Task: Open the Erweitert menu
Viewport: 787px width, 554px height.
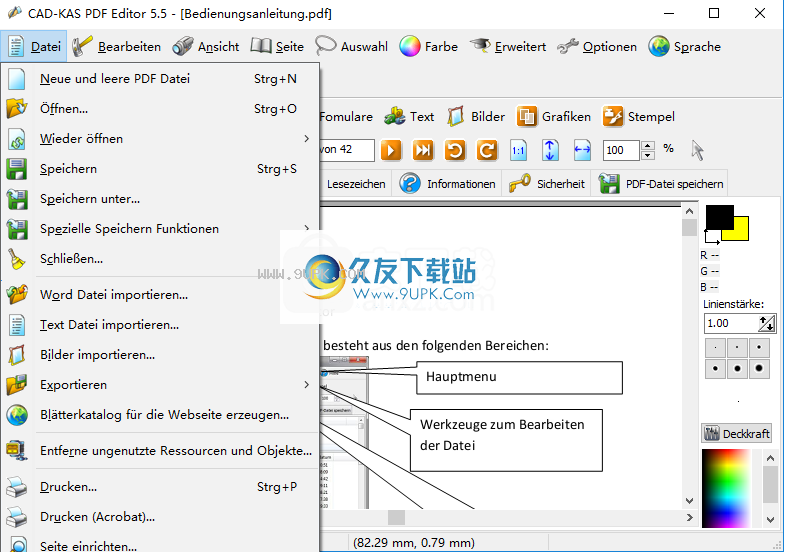Action: pyautogui.click(x=508, y=47)
